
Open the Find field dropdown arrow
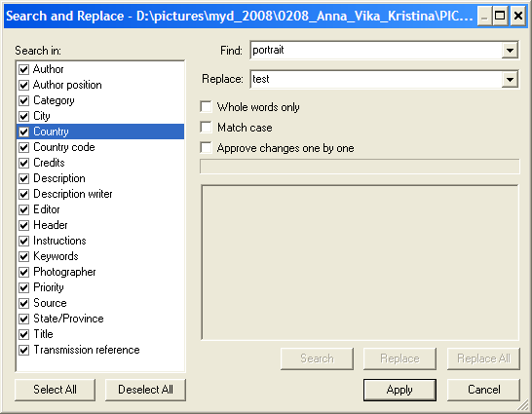point(510,51)
